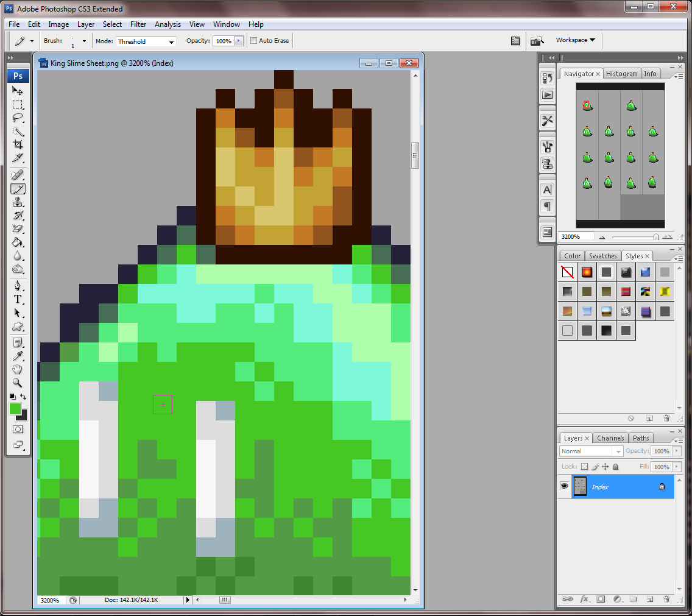Click the background color swatch
Viewport: 692px width, 616px height.
23,416
